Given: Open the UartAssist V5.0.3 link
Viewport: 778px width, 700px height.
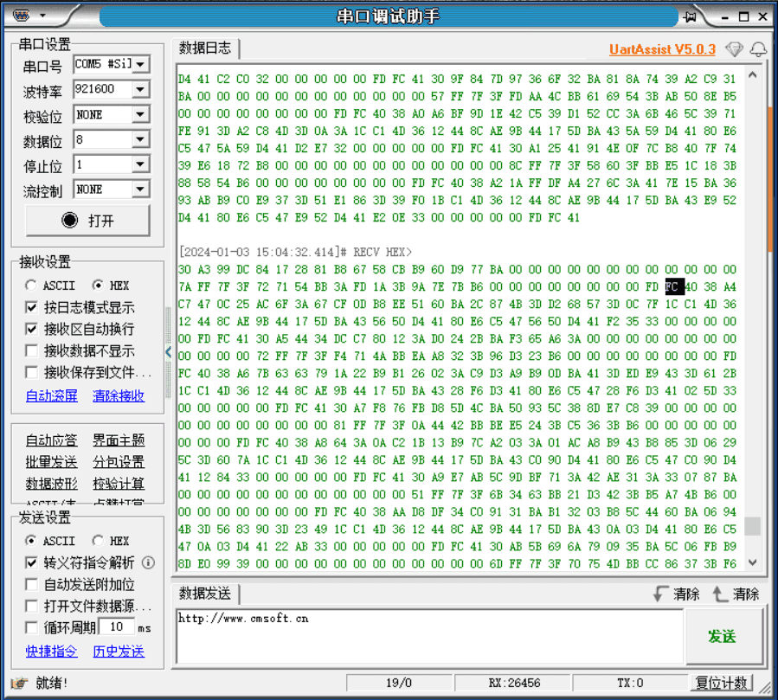Looking at the screenshot, I should point(662,49).
